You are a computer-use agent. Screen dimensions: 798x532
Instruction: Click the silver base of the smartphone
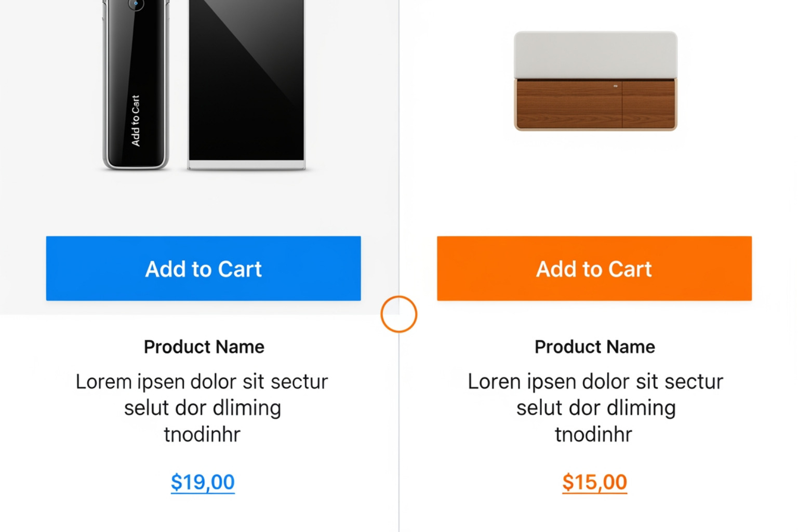pos(245,164)
